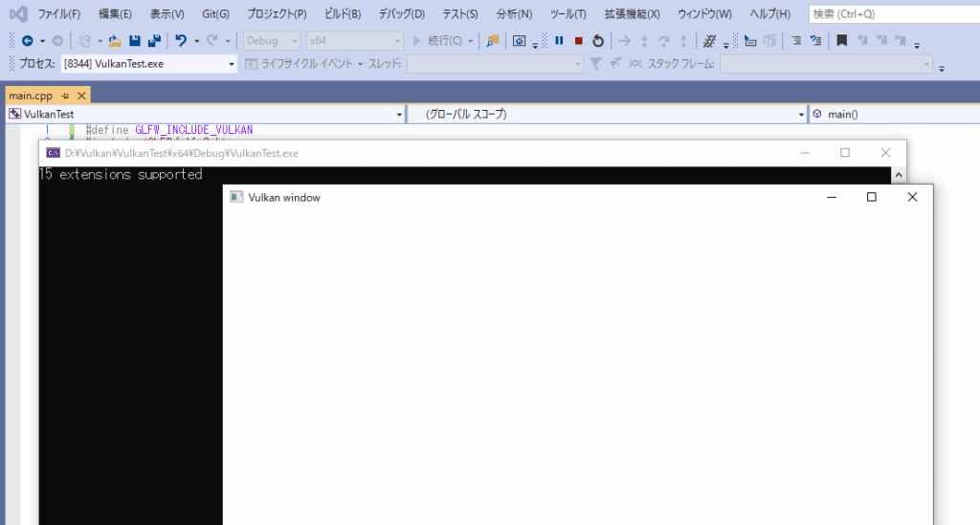Open the global scope dropdown
Image resolution: width=980 pixels, height=525 pixels.
tap(607, 114)
